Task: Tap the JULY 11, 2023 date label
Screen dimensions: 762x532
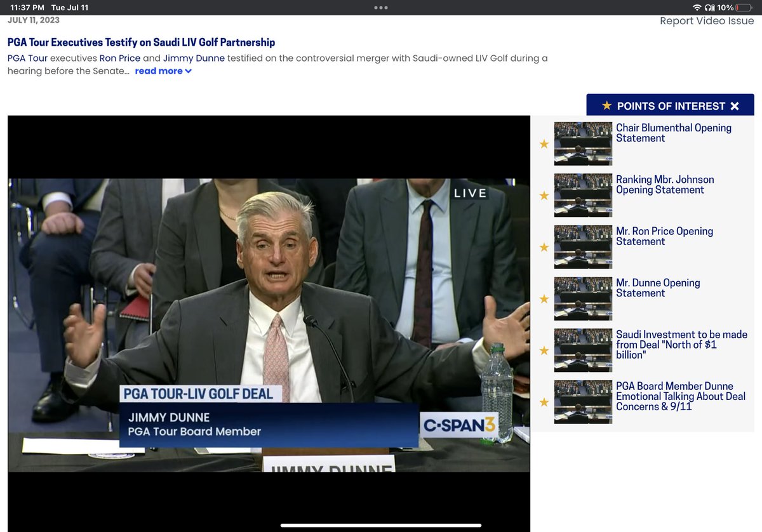Action: (34, 20)
